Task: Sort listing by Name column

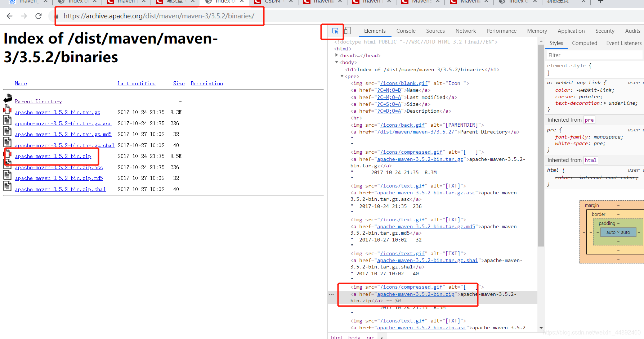Action: [21, 83]
